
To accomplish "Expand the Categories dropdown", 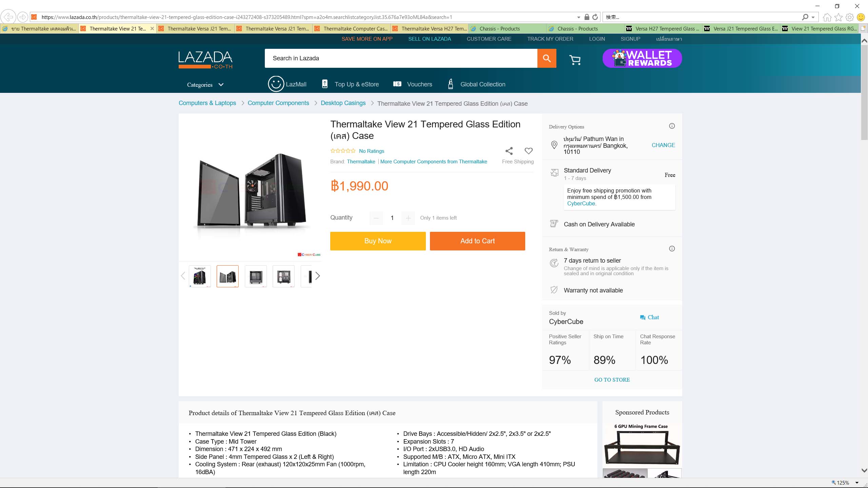I will [205, 85].
